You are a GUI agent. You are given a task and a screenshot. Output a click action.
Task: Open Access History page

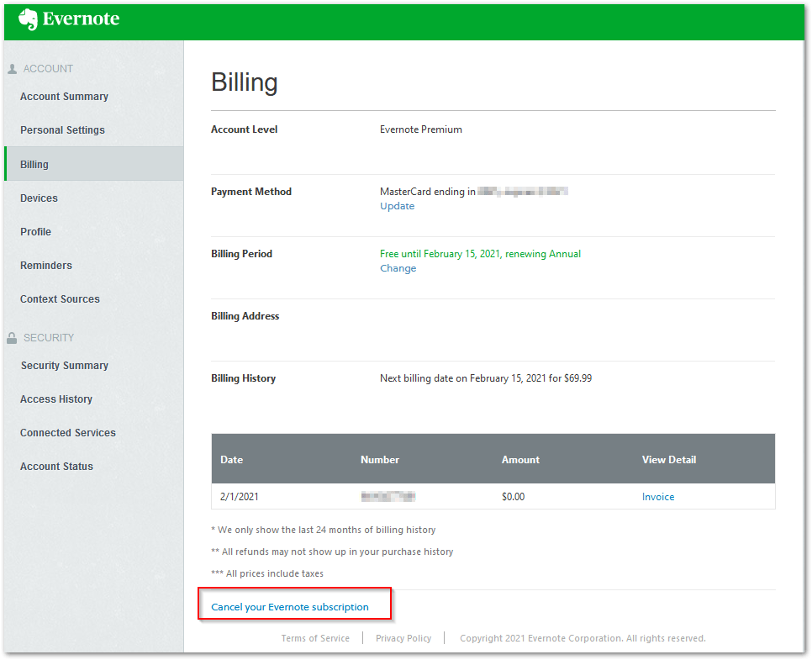(56, 399)
